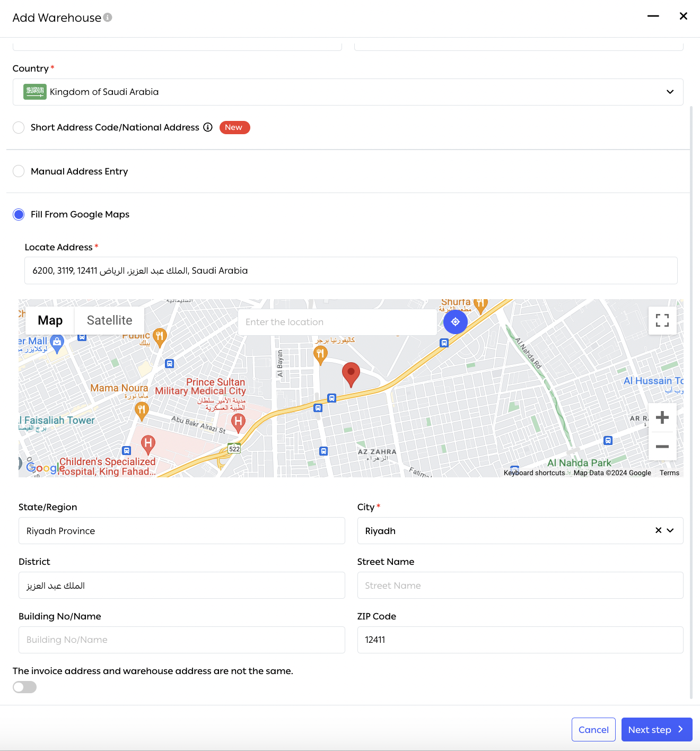Toggle map fullscreen view
Image resolution: width=700 pixels, height=751 pixels.
[x=662, y=320]
